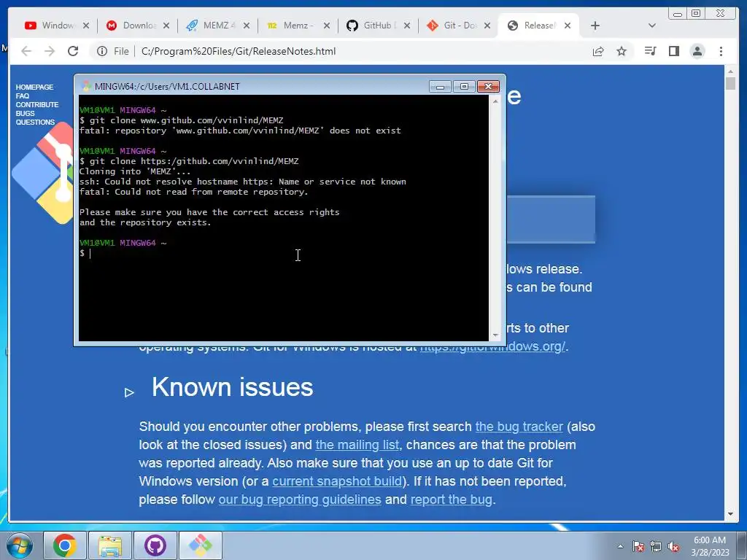747x560 pixels.
Task: Click browser page scrollbar down arrow
Action: [730, 514]
